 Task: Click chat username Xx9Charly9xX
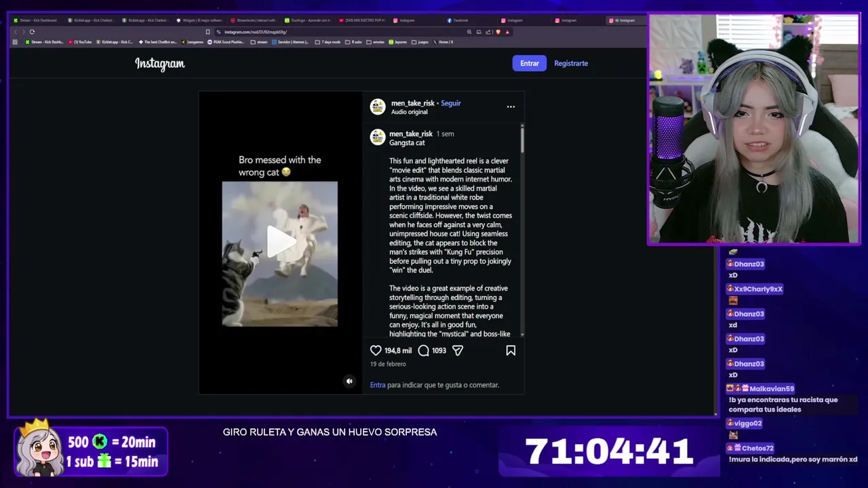[x=758, y=289]
